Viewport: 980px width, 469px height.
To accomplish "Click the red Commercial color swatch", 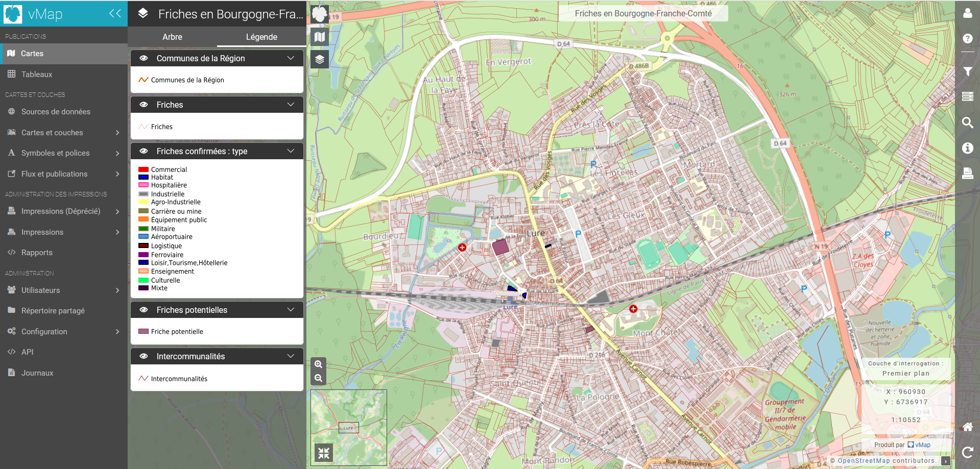I will click(144, 169).
